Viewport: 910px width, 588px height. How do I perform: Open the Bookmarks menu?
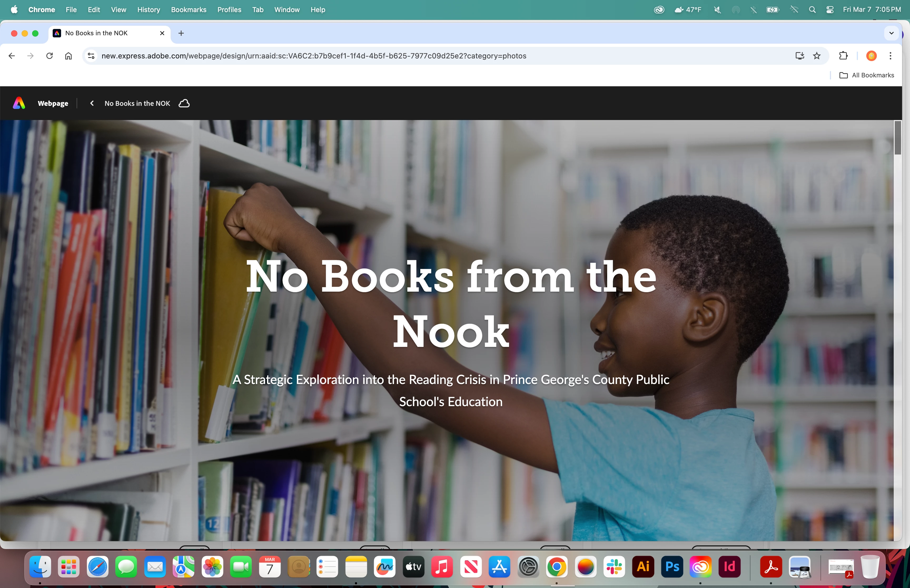pyautogui.click(x=188, y=9)
